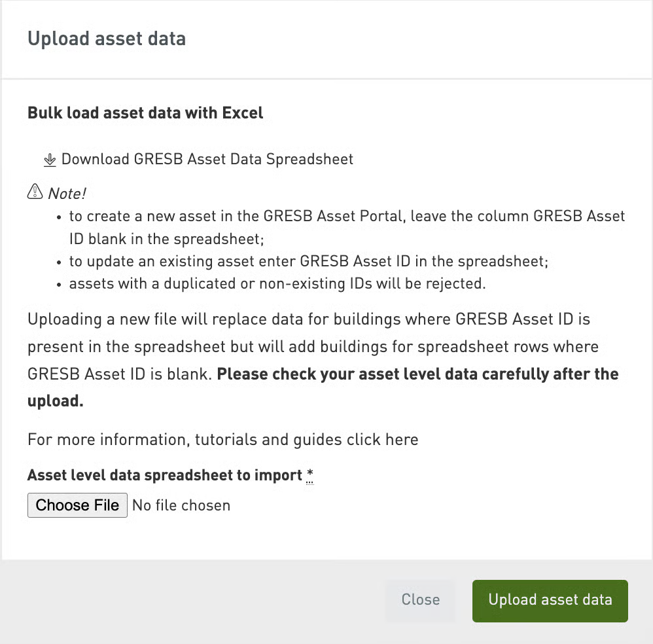Click the Close button
Screen dimensions: 653x644
tap(420, 600)
